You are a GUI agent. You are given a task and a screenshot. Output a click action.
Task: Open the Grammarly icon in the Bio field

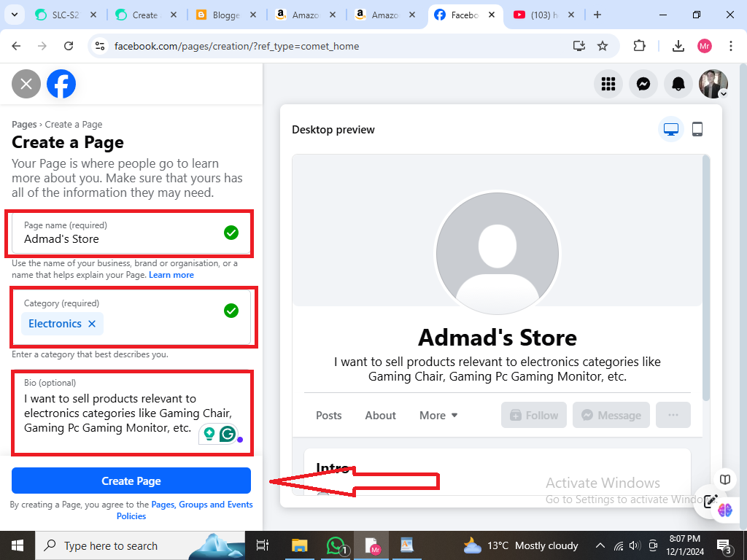pos(228,433)
